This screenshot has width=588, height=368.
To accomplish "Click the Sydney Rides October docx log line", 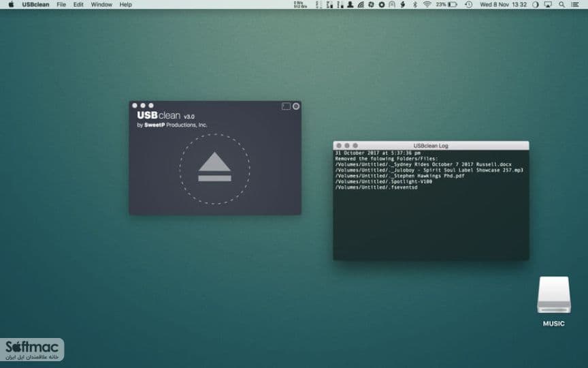I will [423, 164].
